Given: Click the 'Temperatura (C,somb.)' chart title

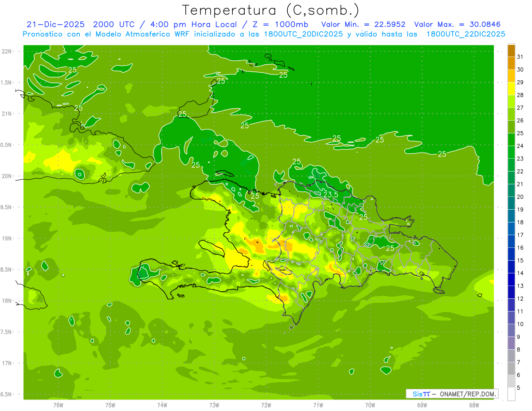Looking at the screenshot, I should [x=270, y=10].
